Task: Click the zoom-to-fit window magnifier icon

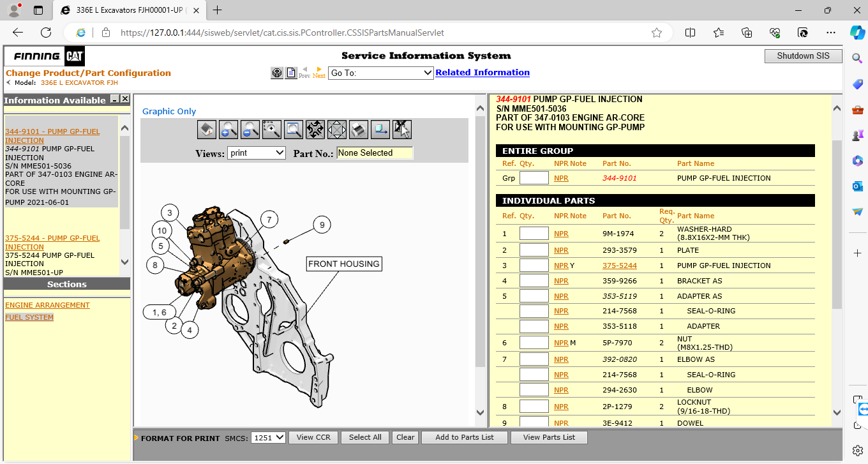Action: 294,130
